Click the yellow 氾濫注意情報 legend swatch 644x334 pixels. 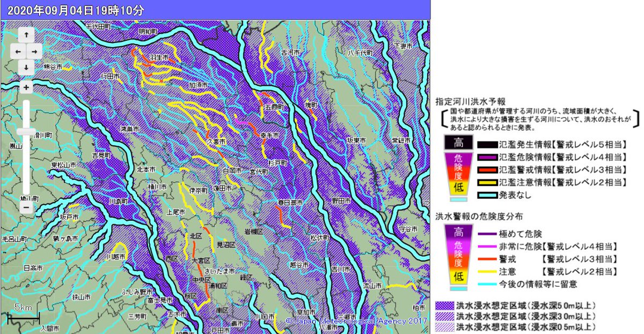[x=487, y=182]
